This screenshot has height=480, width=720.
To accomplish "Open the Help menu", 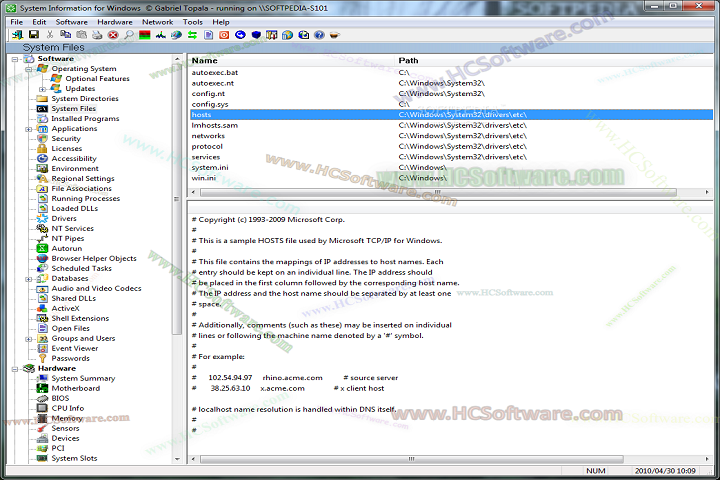I will click(x=220, y=22).
